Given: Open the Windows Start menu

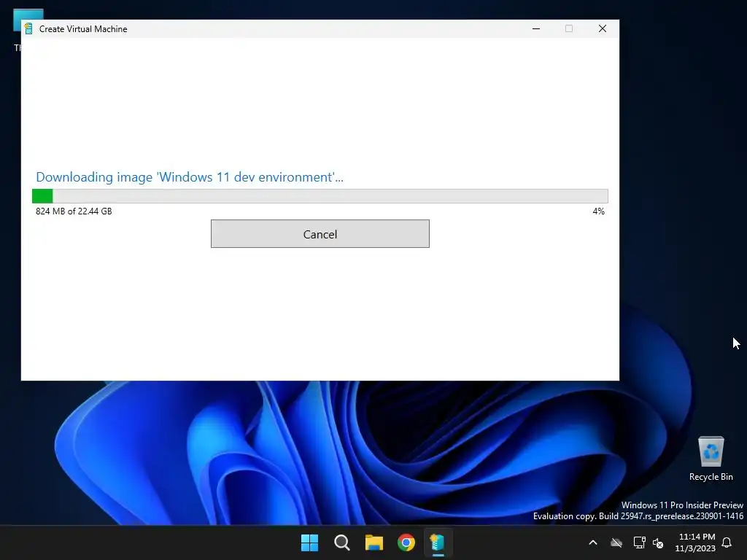Looking at the screenshot, I should pyautogui.click(x=309, y=542).
